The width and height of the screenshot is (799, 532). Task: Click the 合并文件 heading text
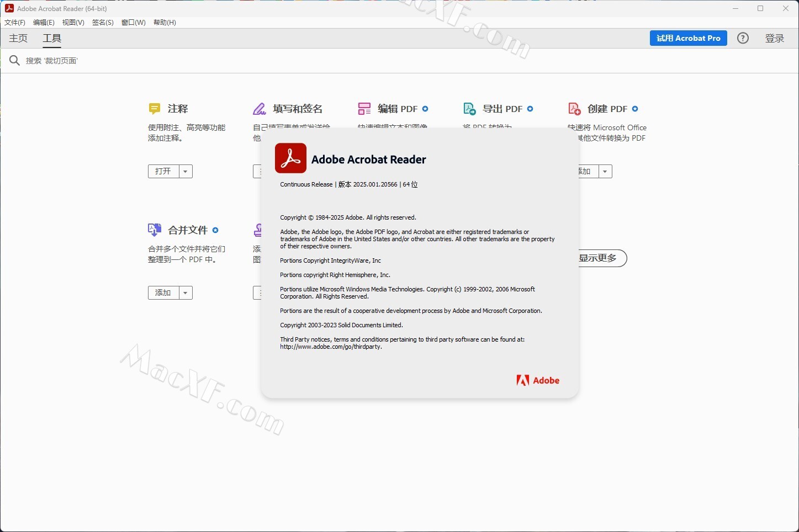[x=188, y=230]
